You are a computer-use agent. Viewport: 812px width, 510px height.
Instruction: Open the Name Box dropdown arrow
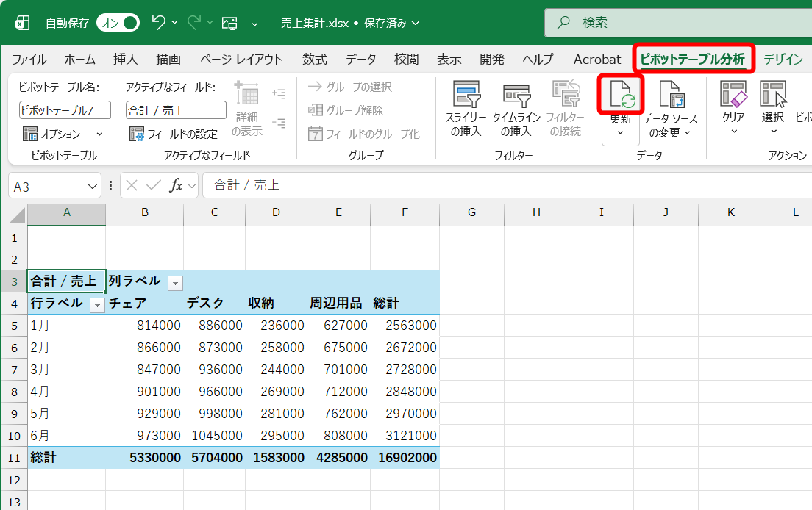(x=92, y=186)
